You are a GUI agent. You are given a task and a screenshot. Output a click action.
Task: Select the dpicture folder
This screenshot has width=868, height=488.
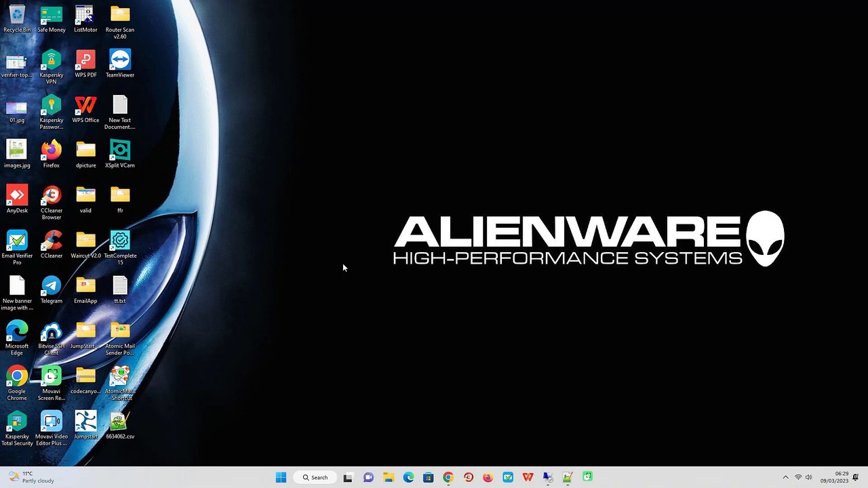pyautogui.click(x=85, y=155)
